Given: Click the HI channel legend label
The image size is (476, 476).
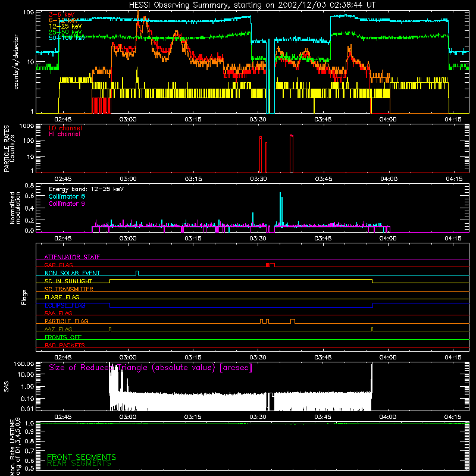Looking at the screenshot, I should coord(64,134).
